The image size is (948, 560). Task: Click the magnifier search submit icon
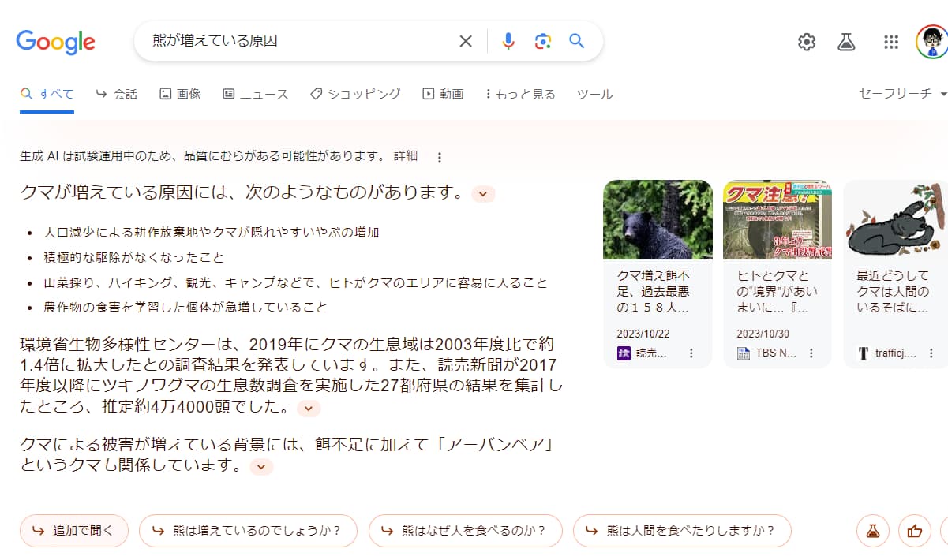click(577, 41)
